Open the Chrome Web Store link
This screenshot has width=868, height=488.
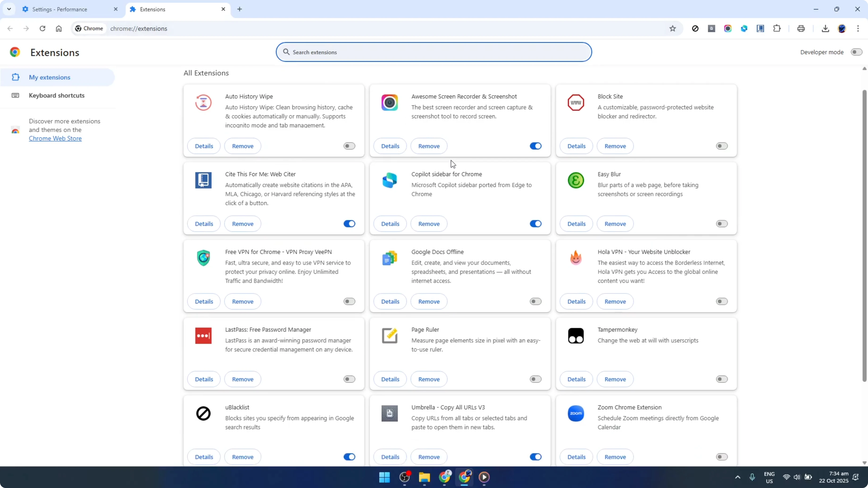pos(55,138)
